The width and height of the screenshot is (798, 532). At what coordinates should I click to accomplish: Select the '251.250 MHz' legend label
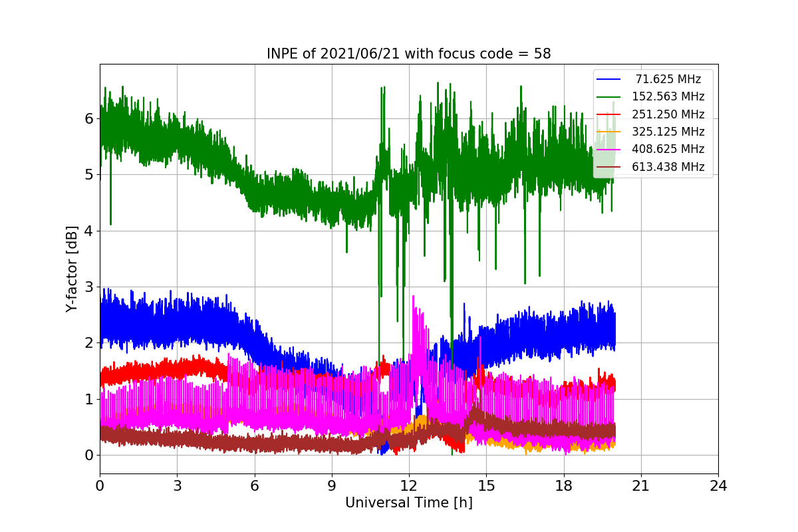[x=668, y=114]
